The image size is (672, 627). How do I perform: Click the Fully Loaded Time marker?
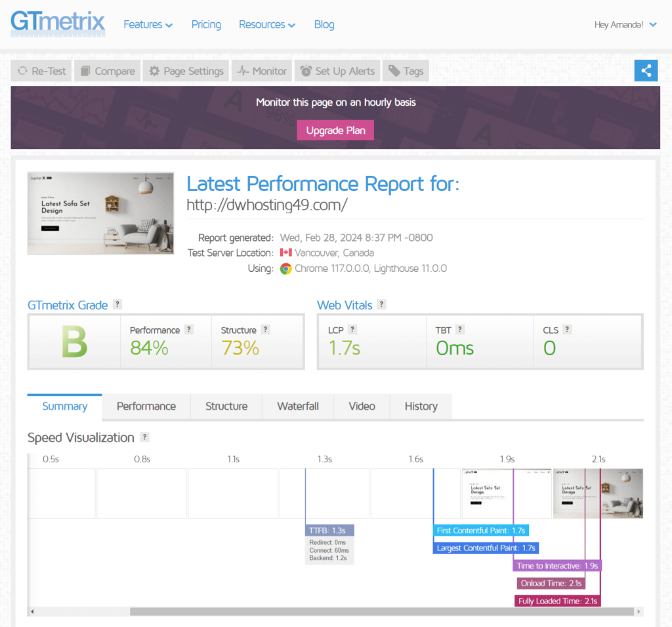[558, 601]
